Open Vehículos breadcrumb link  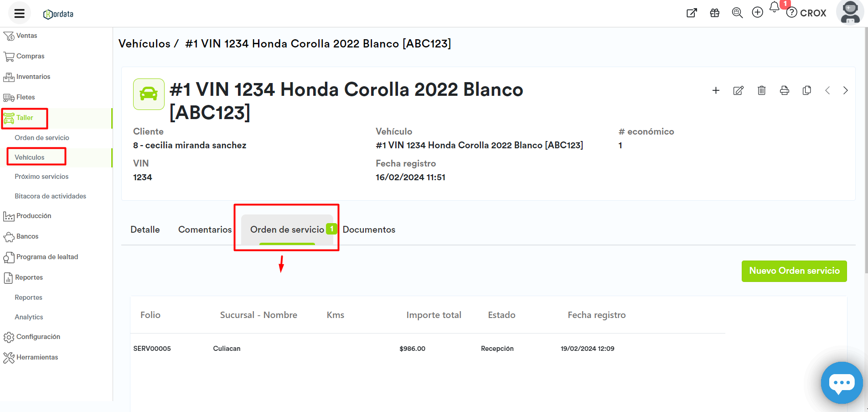144,44
